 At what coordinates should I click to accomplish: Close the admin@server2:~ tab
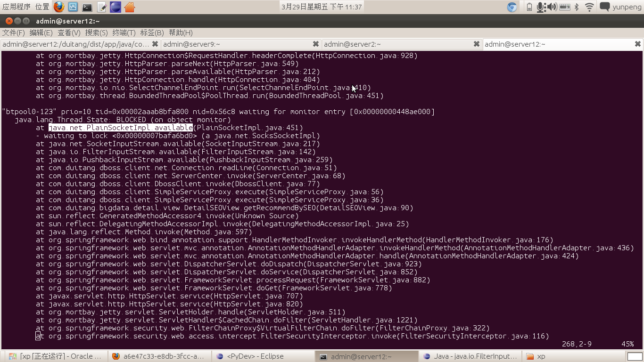point(477,44)
